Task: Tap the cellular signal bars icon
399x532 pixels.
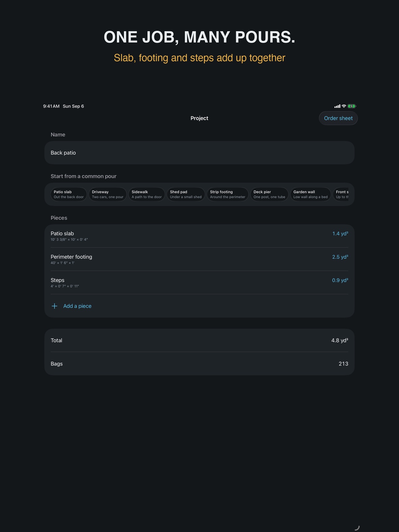Action: tap(337, 106)
